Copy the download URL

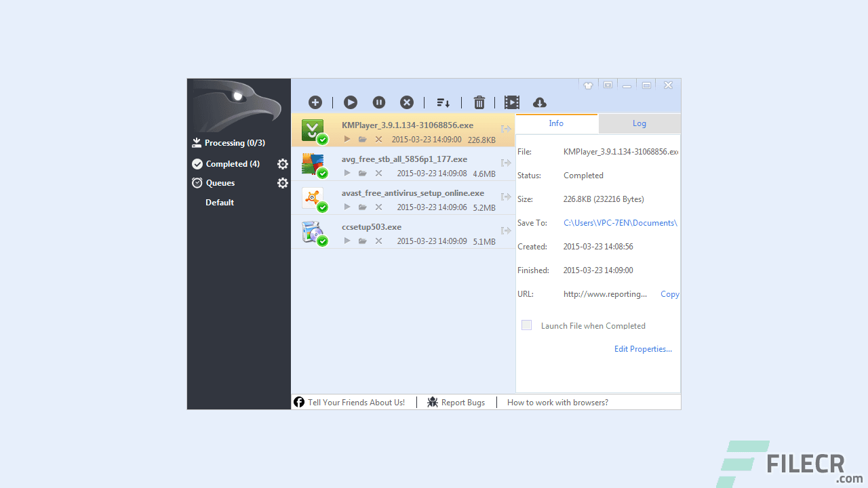tap(669, 293)
